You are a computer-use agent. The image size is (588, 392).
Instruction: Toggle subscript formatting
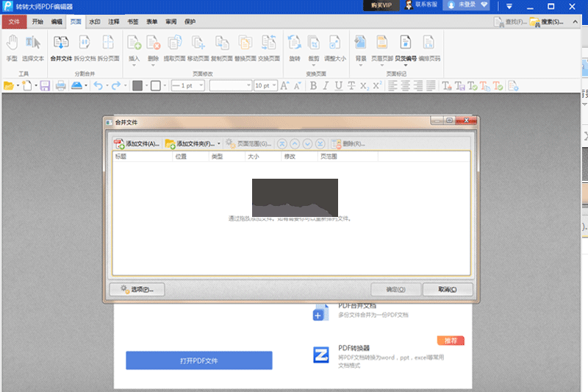point(364,86)
